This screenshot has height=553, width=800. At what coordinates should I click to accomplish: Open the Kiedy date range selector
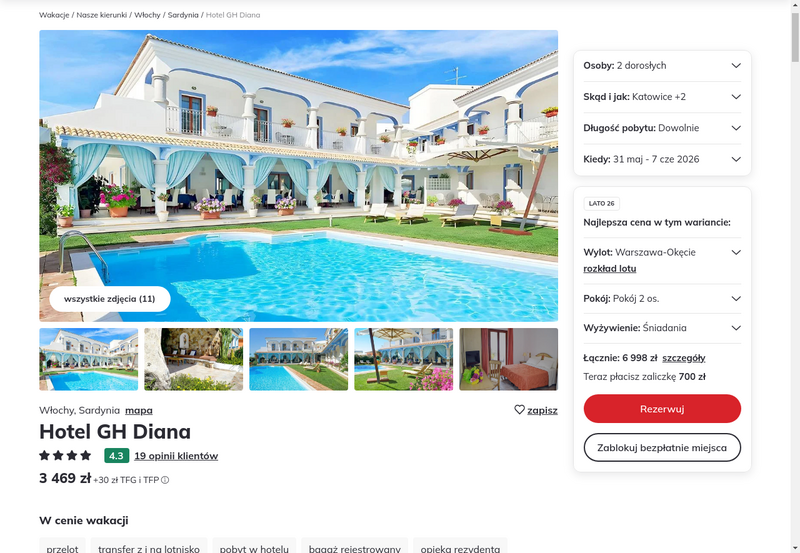(x=662, y=159)
